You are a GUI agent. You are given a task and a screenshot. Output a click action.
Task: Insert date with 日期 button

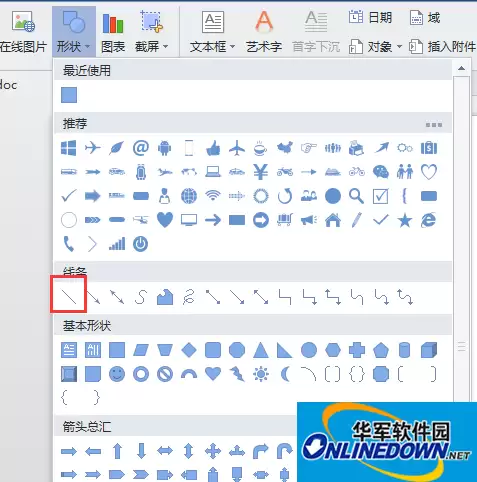[370, 17]
